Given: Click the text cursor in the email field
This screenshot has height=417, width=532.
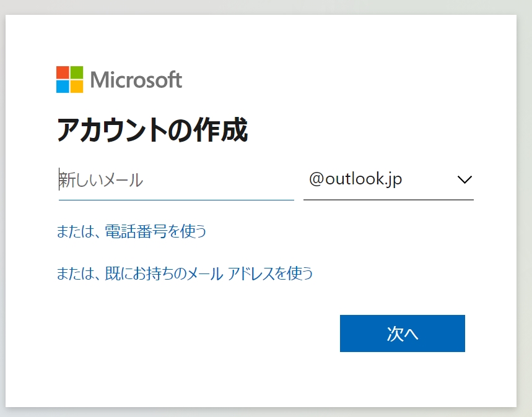Looking at the screenshot, I should pyautogui.click(x=59, y=179).
